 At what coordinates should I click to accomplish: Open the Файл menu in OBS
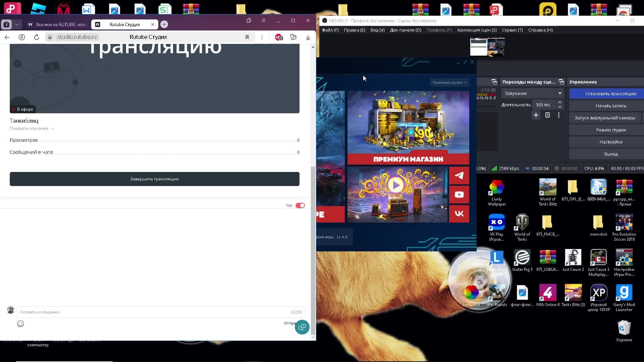pos(330,30)
